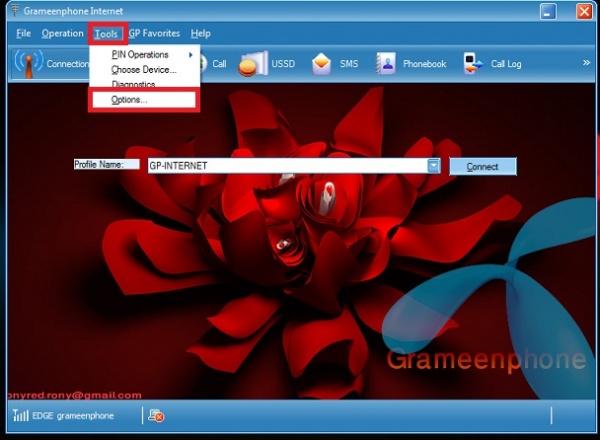Viewport: 600px width, 440px height.
Task: Open the Operation menu
Action: [62, 34]
